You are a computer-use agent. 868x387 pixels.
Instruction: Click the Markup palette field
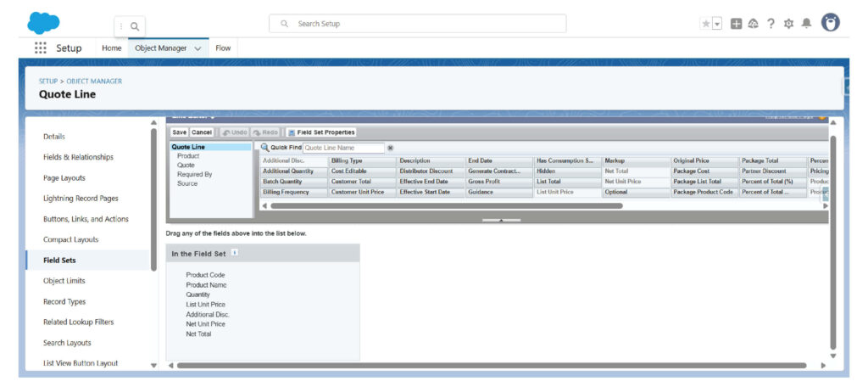pyautogui.click(x=636, y=160)
